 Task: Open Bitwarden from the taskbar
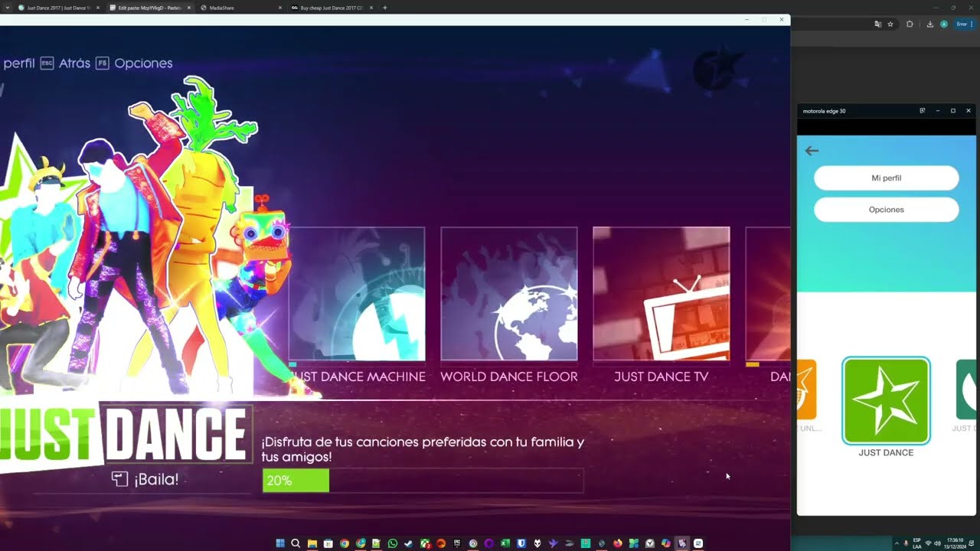pyautogui.click(x=521, y=543)
